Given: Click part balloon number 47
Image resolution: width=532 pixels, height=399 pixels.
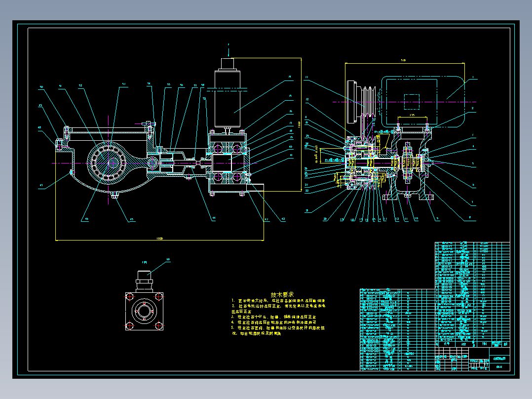Looking at the screenshot, I should (41, 186).
